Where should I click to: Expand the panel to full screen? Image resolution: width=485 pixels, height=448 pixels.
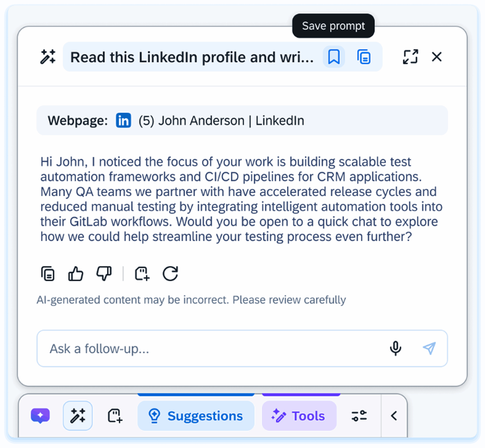pyautogui.click(x=410, y=57)
